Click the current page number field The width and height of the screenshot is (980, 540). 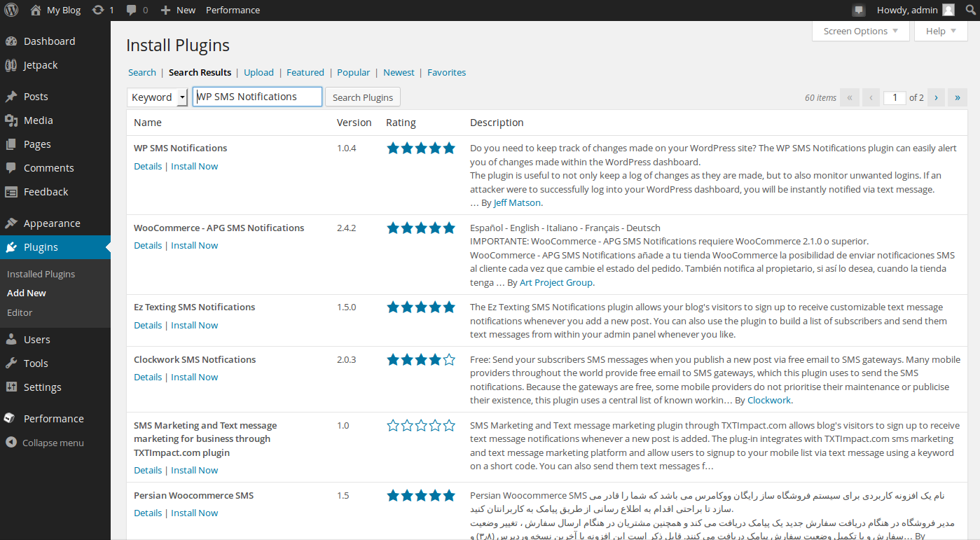[895, 97]
